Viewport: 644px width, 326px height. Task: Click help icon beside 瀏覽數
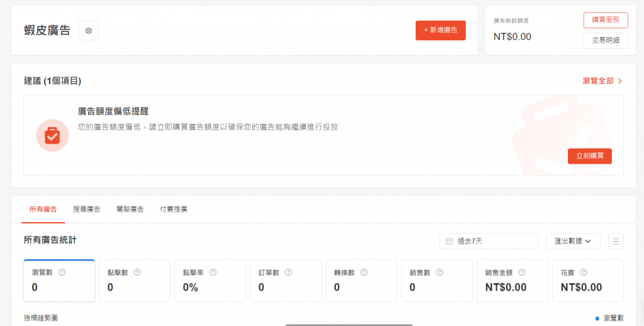[x=62, y=272]
